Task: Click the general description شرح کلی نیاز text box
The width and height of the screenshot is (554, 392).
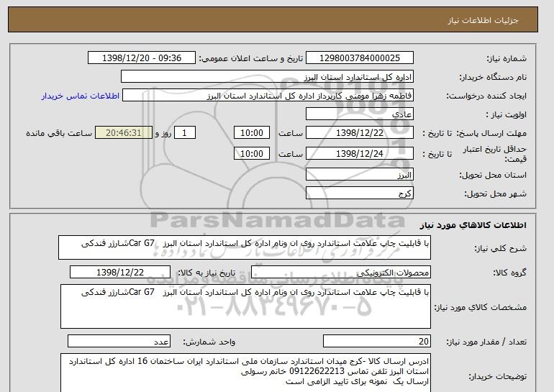Action: click(x=245, y=247)
